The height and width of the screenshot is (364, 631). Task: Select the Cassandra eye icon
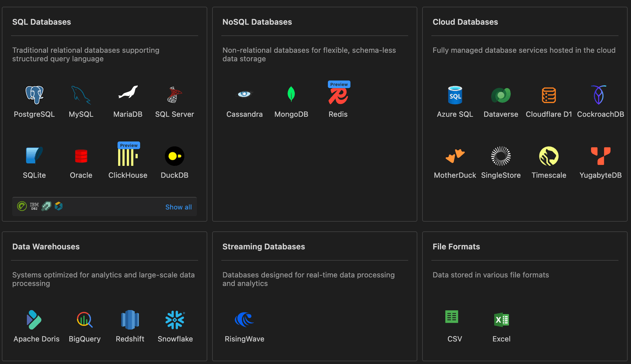click(x=244, y=94)
